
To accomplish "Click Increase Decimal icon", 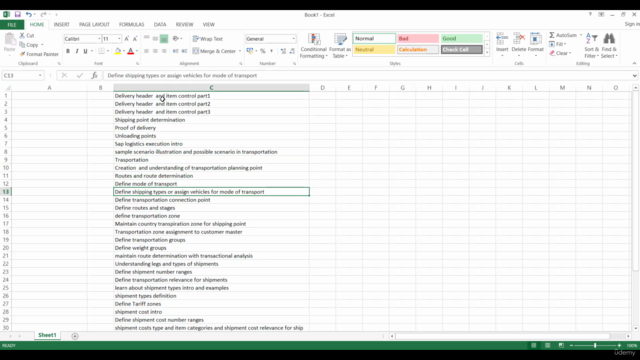I will click(283, 51).
